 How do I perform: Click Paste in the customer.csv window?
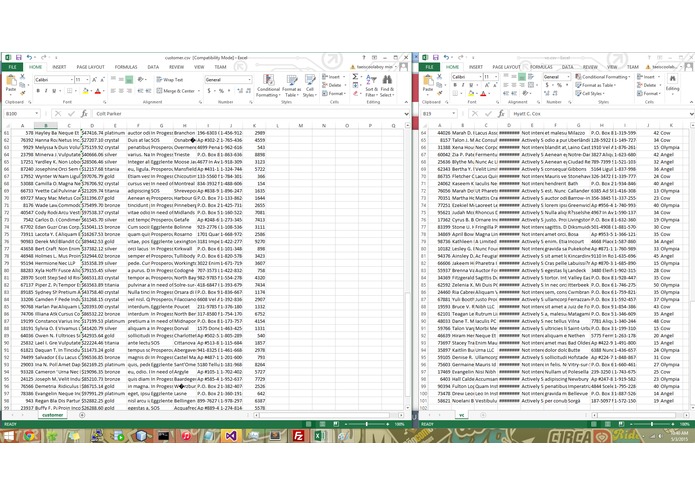[x=11, y=83]
